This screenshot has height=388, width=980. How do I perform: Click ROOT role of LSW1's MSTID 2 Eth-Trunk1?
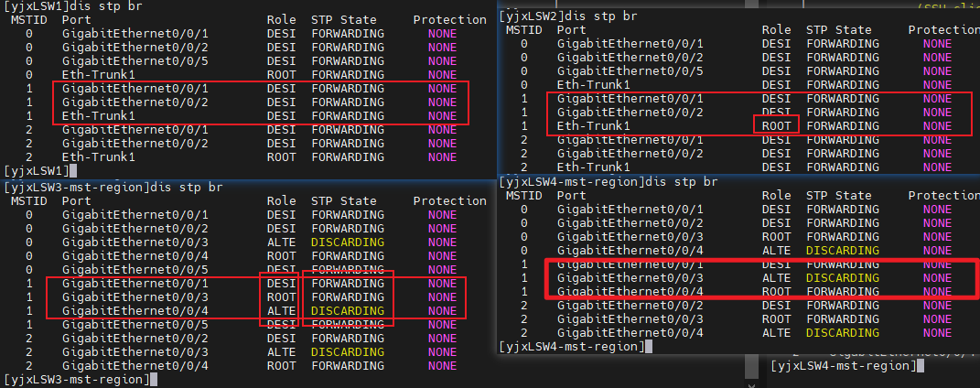(x=281, y=157)
